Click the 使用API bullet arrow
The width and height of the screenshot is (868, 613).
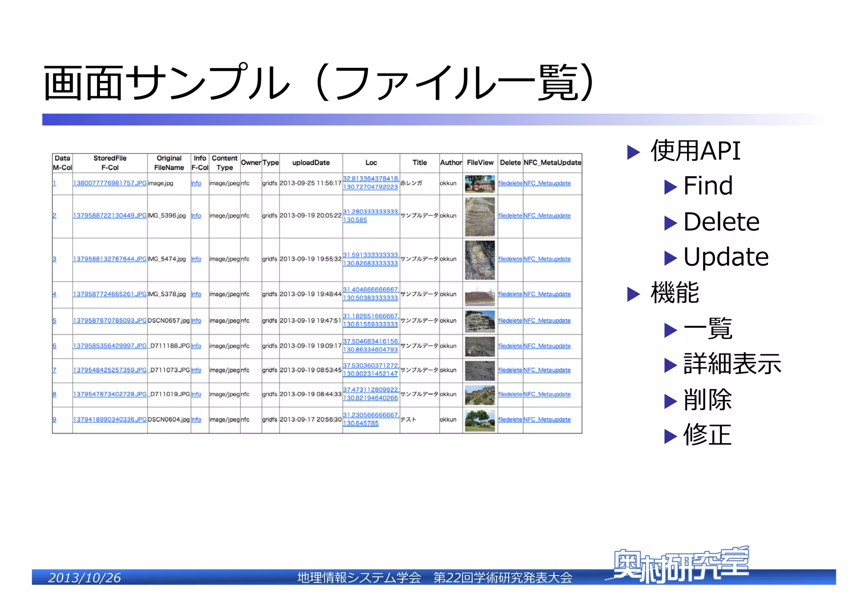(x=634, y=152)
